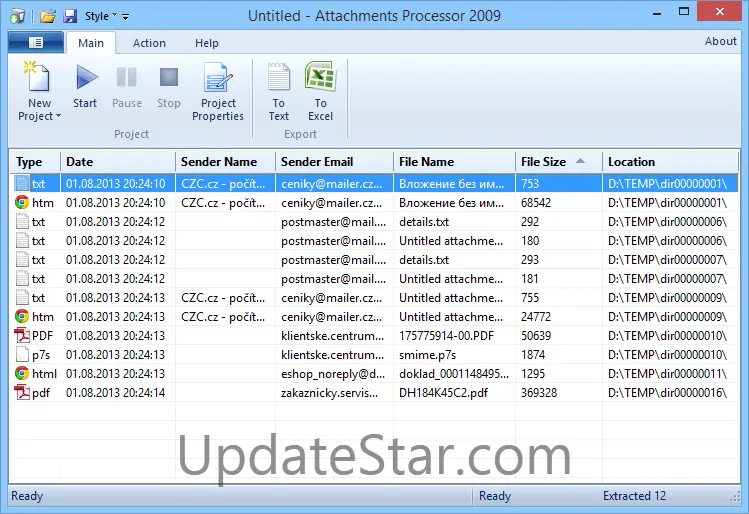
Task: Click the open folder quick access icon
Action: tap(48, 17)
